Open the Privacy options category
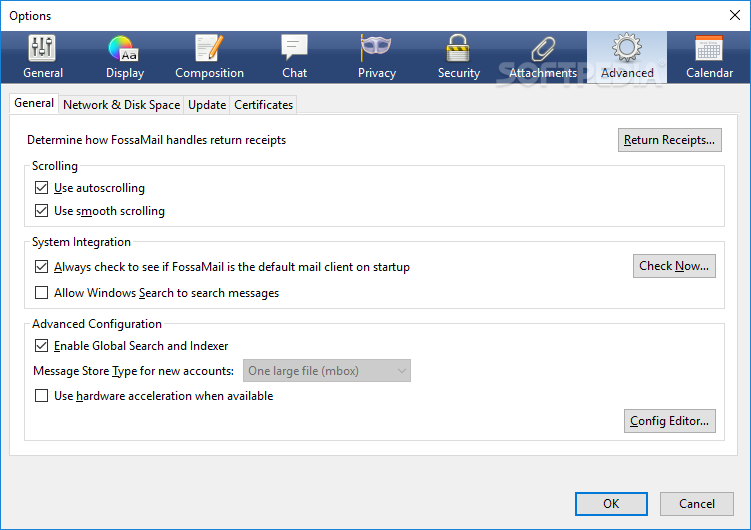This screenshot has width=751, height=530. [x=376, y=57]
